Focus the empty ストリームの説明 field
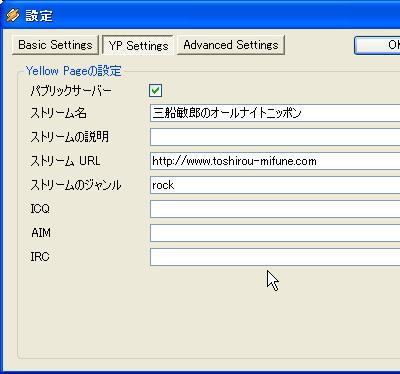The height and width of the screenshot is (374, 400). tap(275, 137)
